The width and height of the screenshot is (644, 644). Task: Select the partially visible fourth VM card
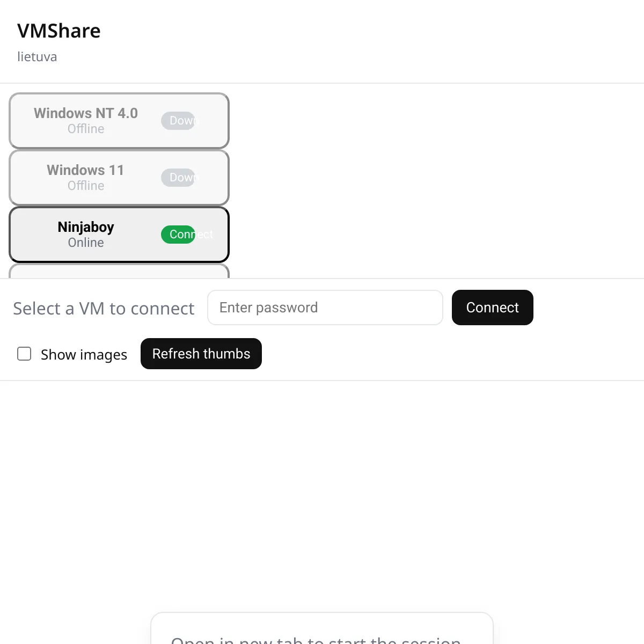119,271
